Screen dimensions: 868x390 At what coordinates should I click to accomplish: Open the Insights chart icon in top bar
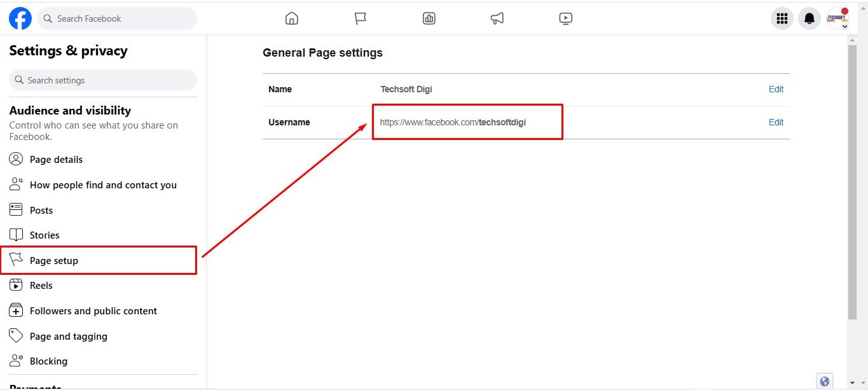[x=429, y=18]
